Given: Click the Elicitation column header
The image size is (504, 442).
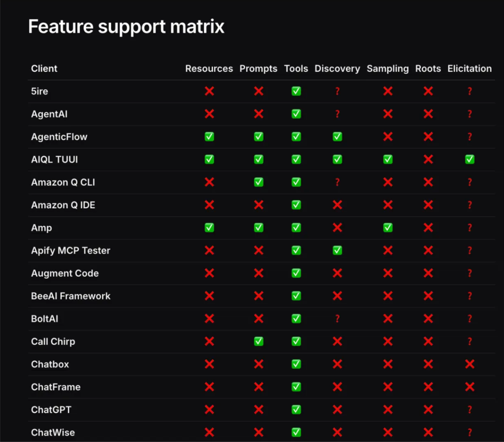Looking at the screenshot, I should (469, 69).
